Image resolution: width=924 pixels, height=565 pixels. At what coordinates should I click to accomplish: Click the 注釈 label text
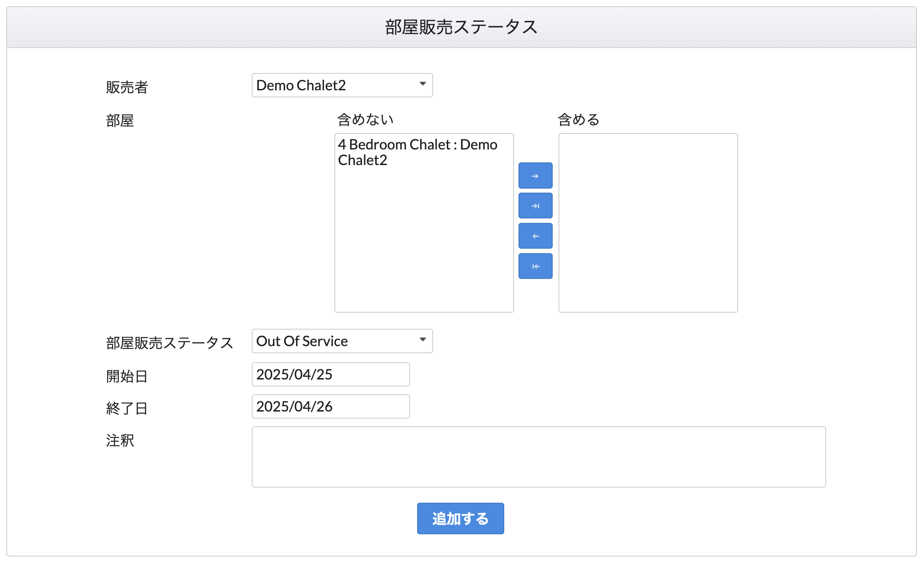tap(120, 440)
